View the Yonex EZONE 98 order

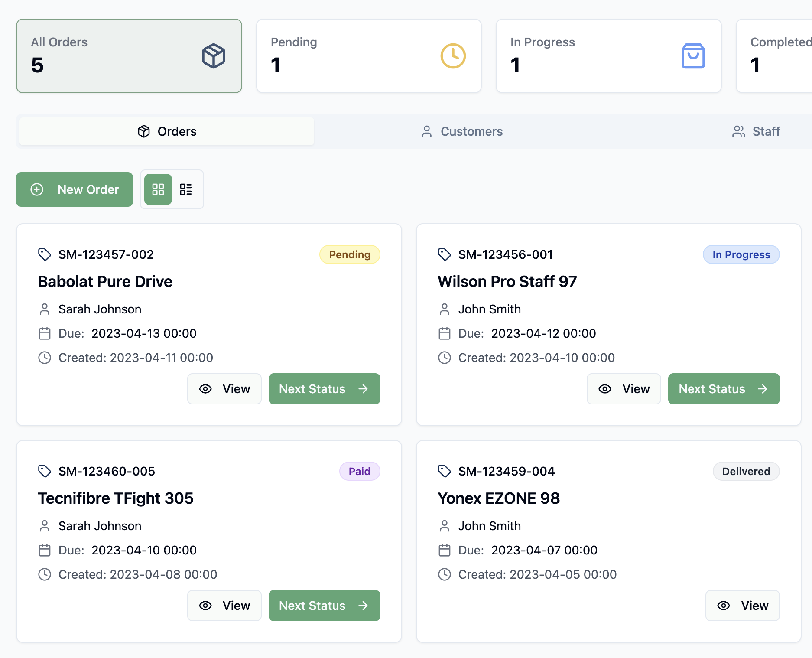coord(743,606)
